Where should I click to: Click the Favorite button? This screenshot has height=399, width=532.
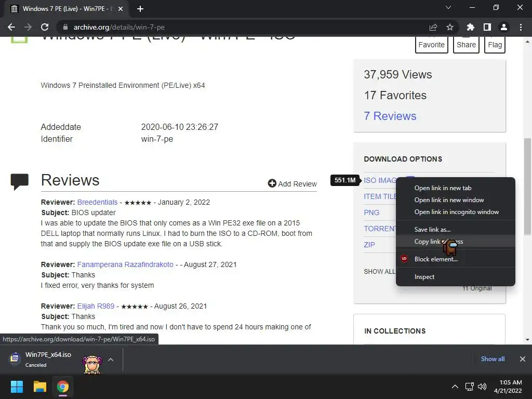[x=431, y=45]
